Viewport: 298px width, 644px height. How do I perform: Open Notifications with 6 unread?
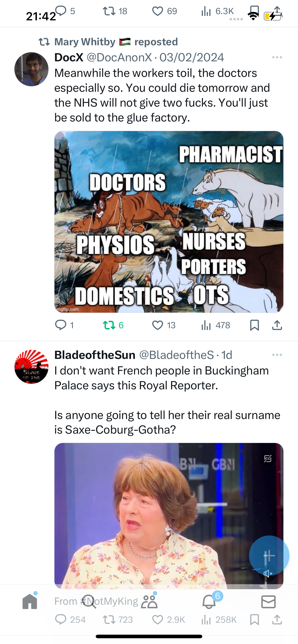[209, 602]
